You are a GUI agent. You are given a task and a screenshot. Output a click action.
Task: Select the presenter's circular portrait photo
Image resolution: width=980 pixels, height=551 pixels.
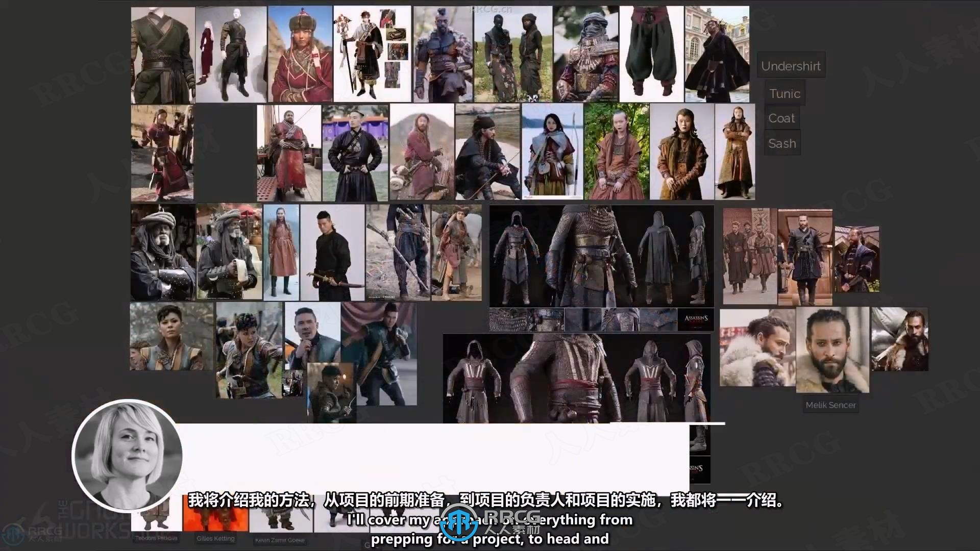click(x=128, y=455)
